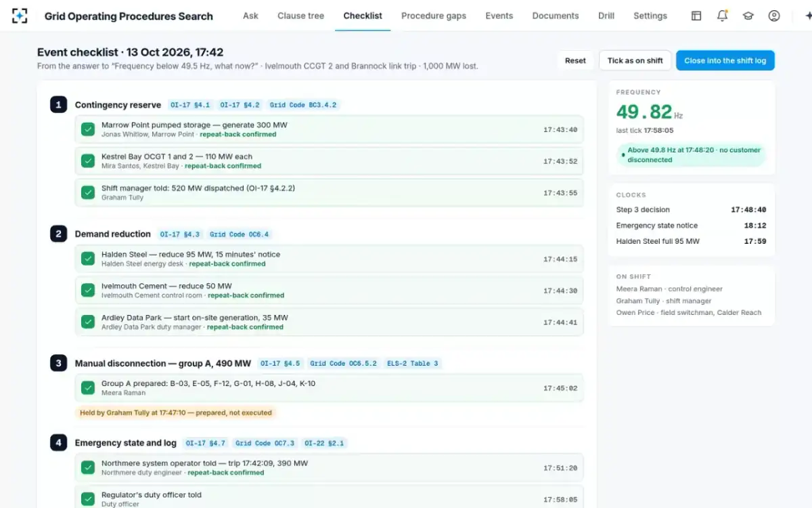The width and height of the screenshot is (812, 508).
Task: Open Grid Code OC7.3 reference
Action: (x=265, y=443)
